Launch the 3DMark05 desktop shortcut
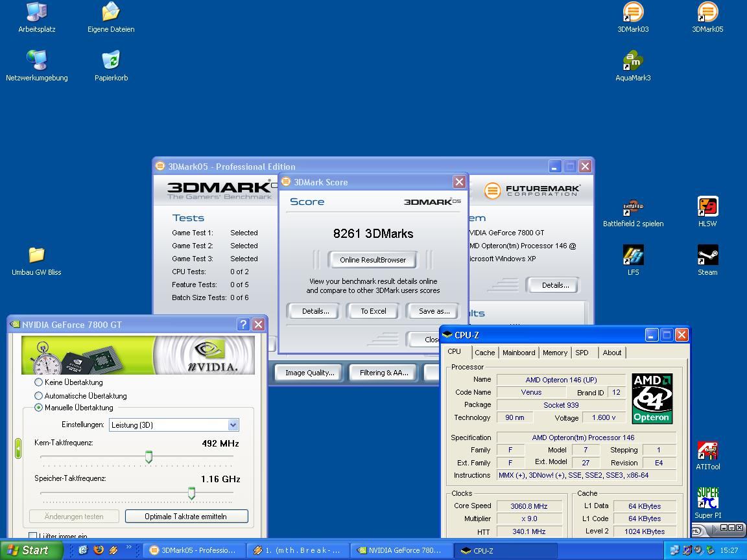 707,17
